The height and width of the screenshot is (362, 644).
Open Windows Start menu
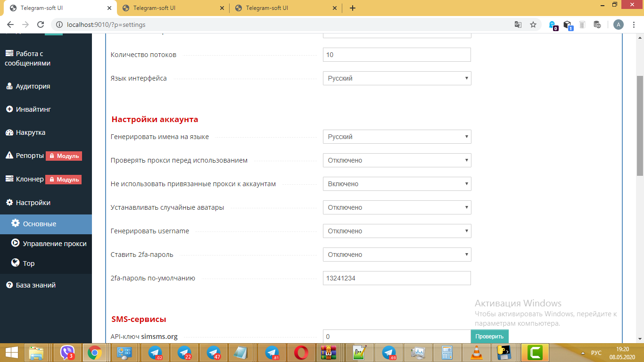coord(11,352)
